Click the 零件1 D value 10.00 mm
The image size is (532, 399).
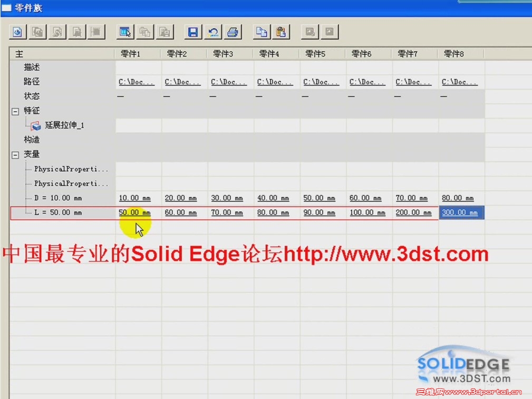[134, 198]
